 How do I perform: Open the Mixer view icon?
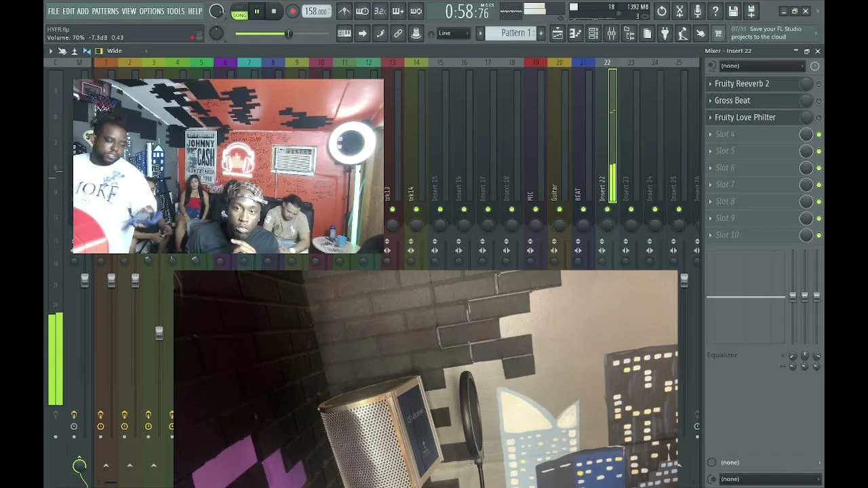coord(611,33)
